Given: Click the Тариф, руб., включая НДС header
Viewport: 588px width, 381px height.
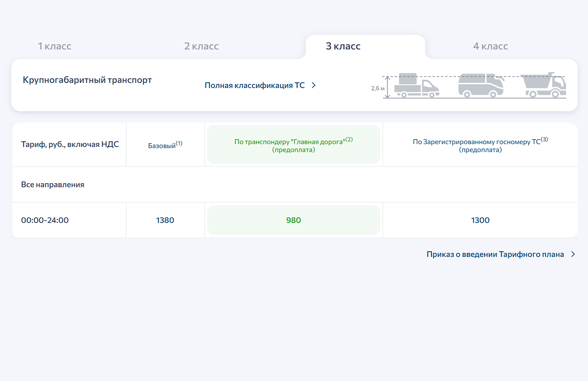Looking at the screenshot, I should point(70,145).
